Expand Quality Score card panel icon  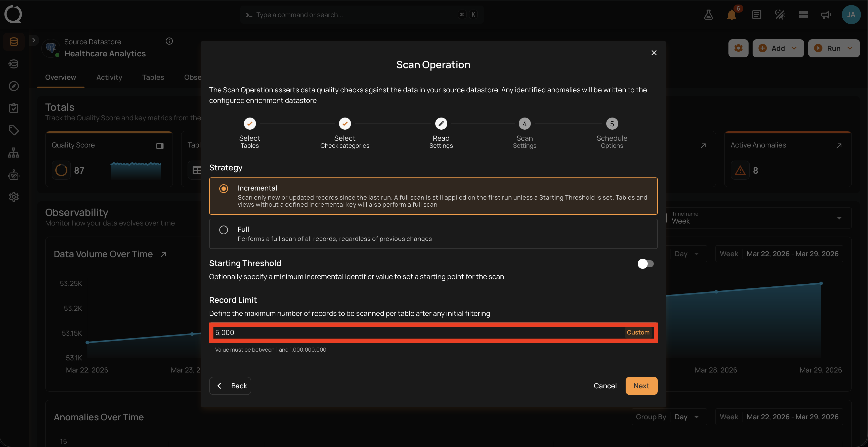click(x=160, y=146)
